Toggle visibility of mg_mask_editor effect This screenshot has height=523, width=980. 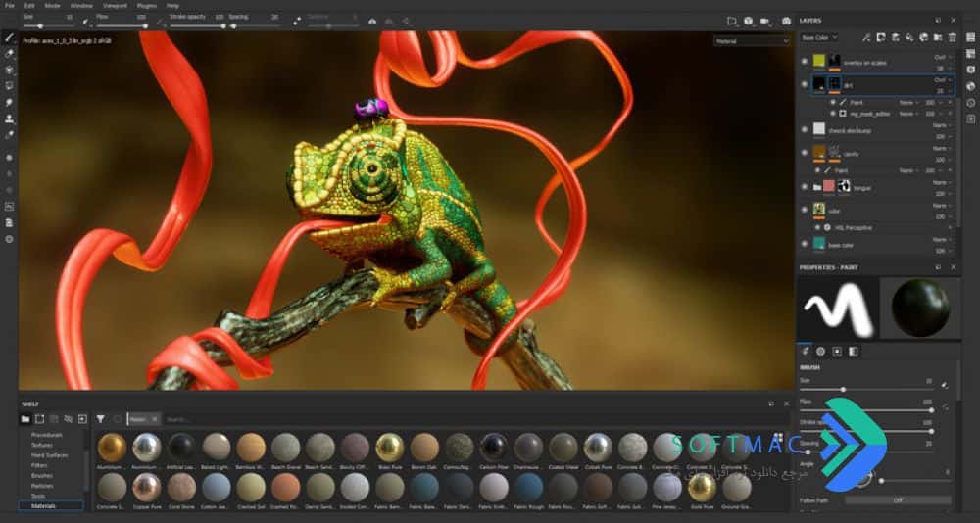832,113
